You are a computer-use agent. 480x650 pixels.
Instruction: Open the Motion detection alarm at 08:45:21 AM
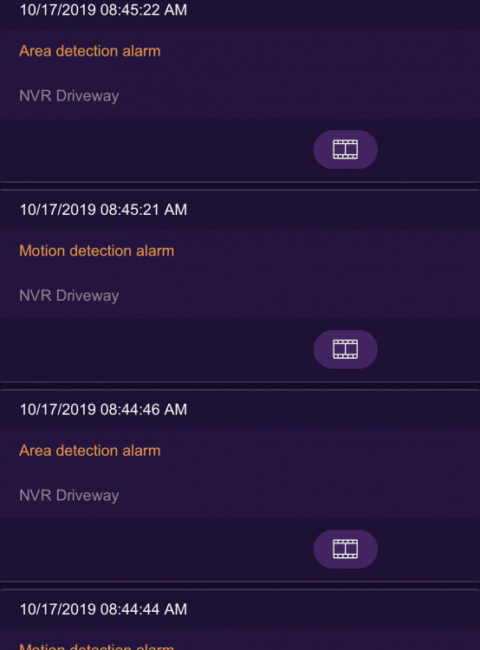97,251
